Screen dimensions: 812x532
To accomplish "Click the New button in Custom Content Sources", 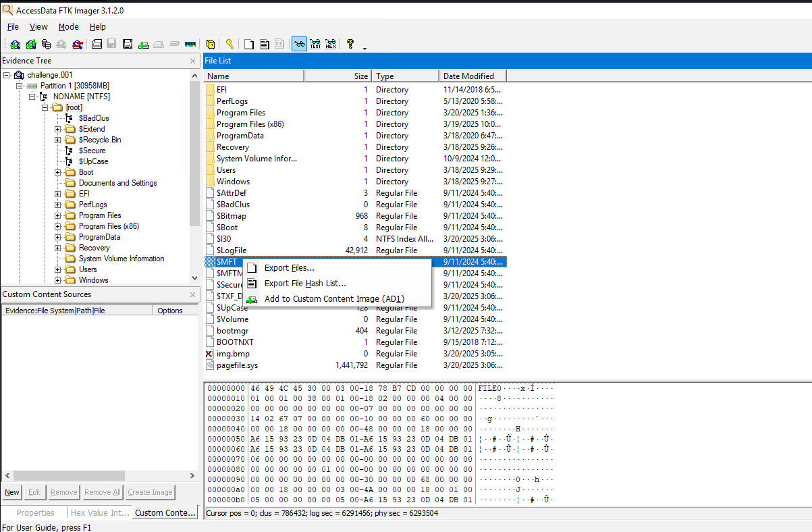I will point(12,492).
